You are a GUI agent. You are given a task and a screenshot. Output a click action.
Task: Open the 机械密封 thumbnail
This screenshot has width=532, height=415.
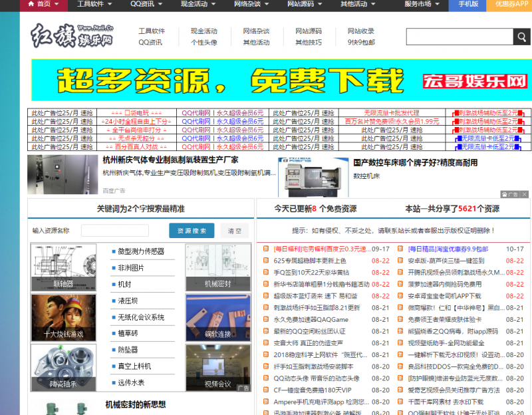point(218,267)
